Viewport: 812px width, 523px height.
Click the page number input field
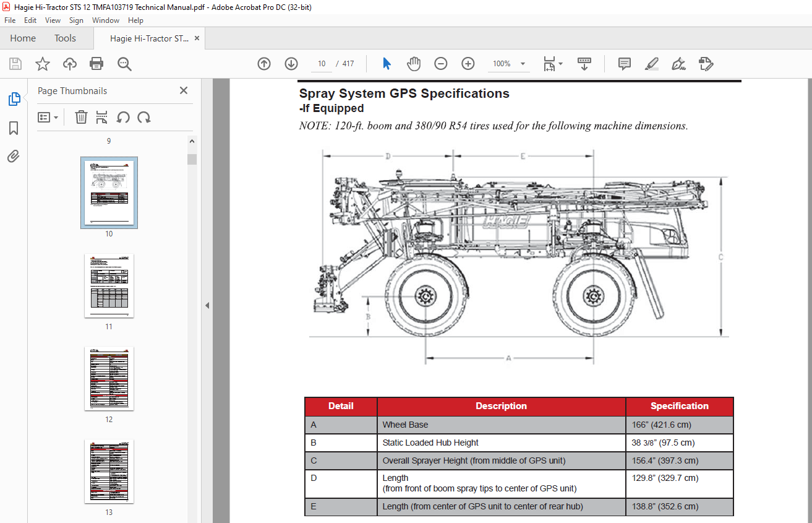click(x=322, y=64)
